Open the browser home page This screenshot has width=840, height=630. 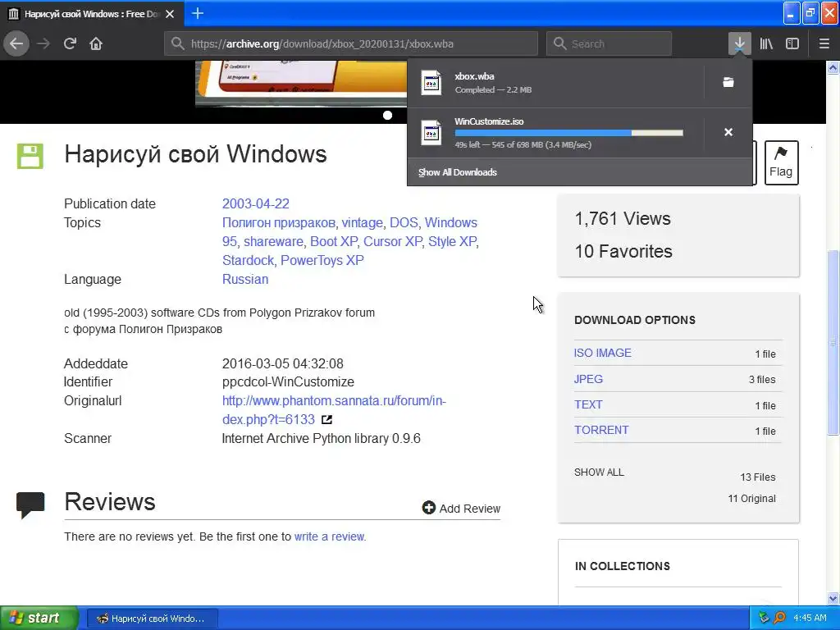pyautogui.click(x=96, y=43)
